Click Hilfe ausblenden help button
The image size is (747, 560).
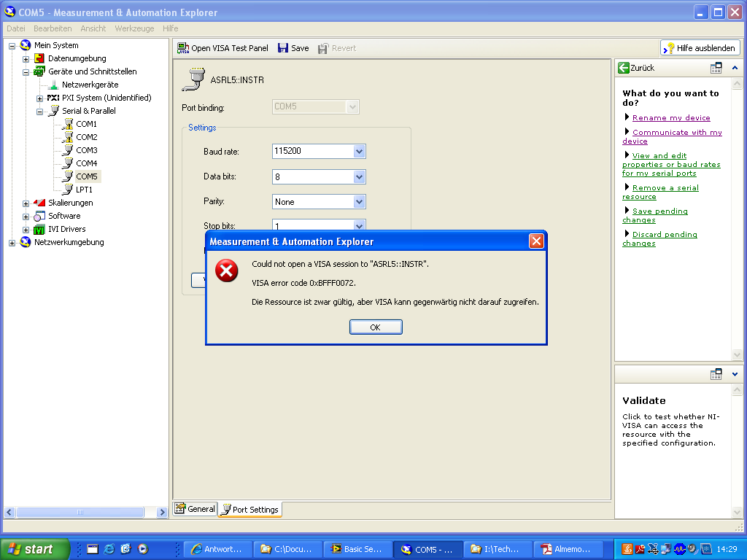700,48
